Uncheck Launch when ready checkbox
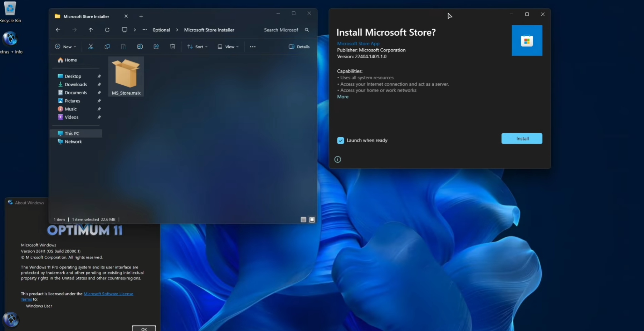Image resolution: width=644 pixels, height=331 pixels. (x=341, y=140)
